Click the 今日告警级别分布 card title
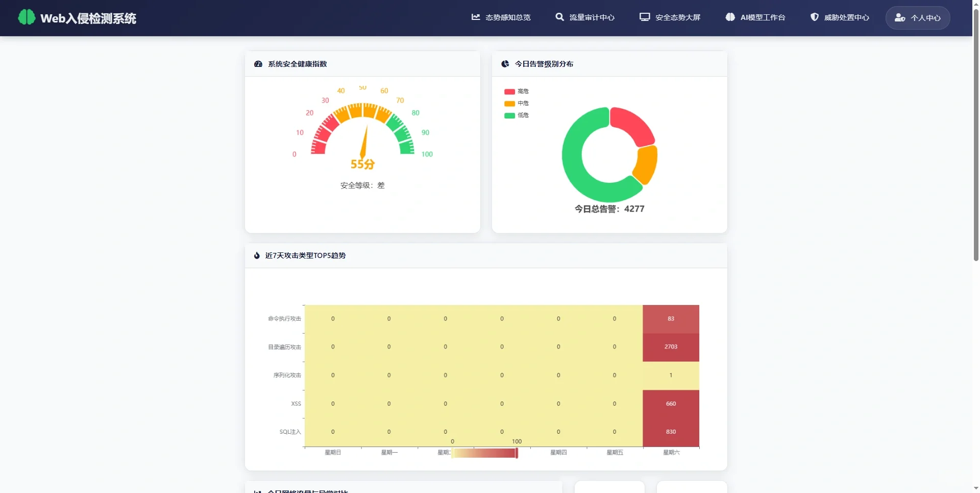 pyautogui.click(x=544, y=64)
